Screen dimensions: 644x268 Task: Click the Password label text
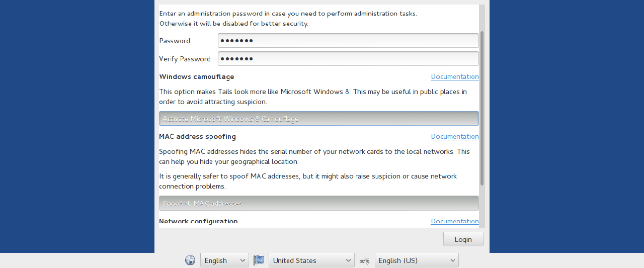(x=175, y=41)
